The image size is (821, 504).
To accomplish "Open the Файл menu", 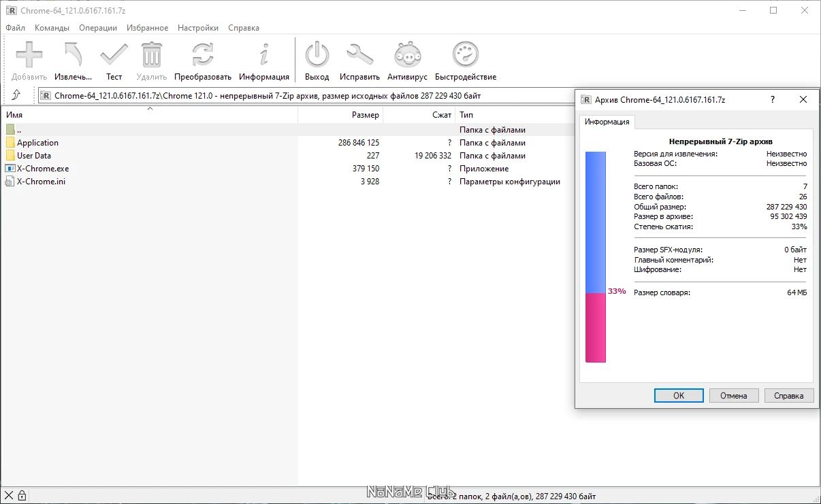I will point(15,28).
